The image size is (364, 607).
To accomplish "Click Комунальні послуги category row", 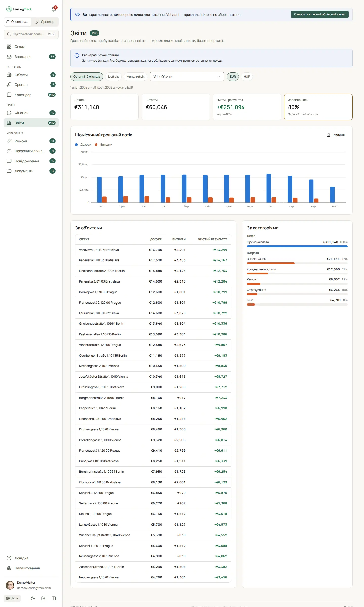I will (297, 271).
